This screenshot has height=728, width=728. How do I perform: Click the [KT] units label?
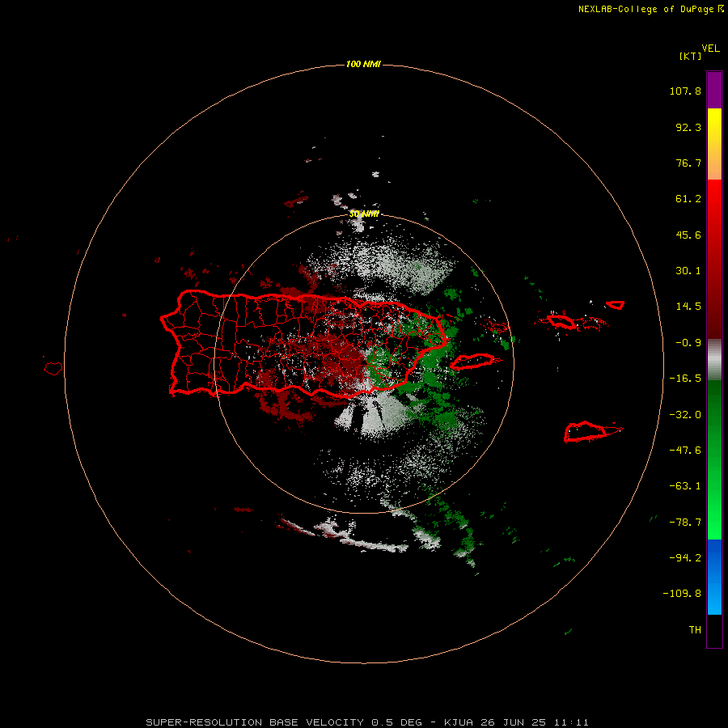point(691,56)
